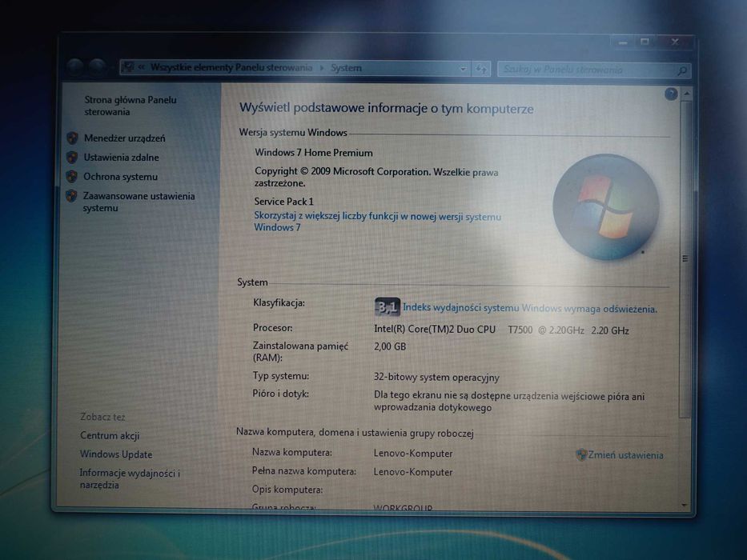Maximize the System window

pos(645,42)
